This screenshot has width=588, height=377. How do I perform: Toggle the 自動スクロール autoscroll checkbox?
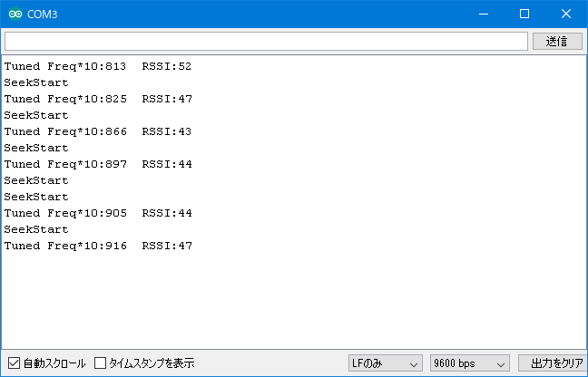tap(14, 362)
